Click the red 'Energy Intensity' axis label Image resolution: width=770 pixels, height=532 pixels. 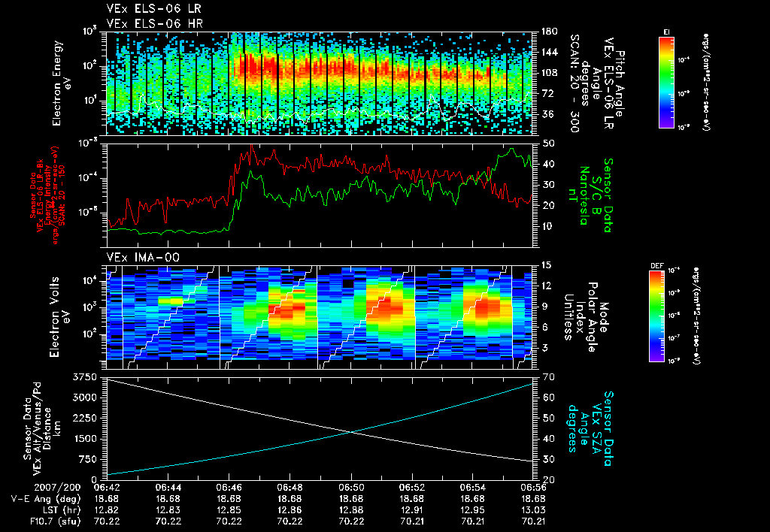[48, 195]
